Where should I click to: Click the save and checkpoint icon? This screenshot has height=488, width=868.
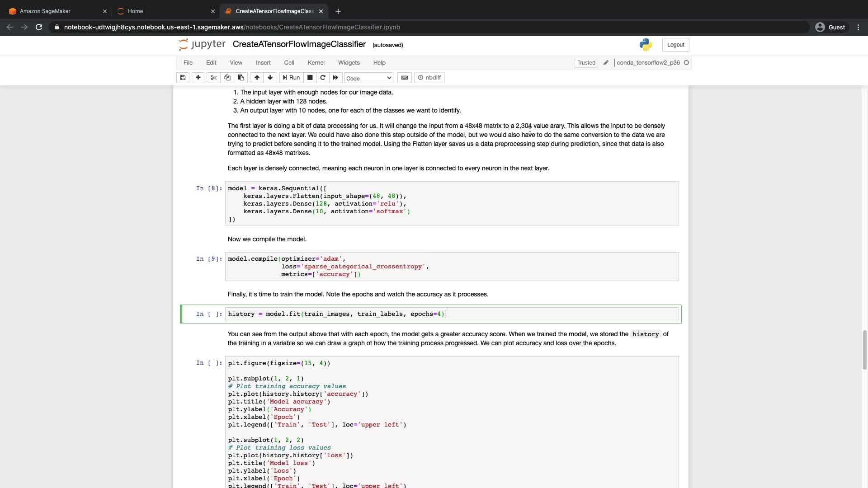tap(183, 78)
